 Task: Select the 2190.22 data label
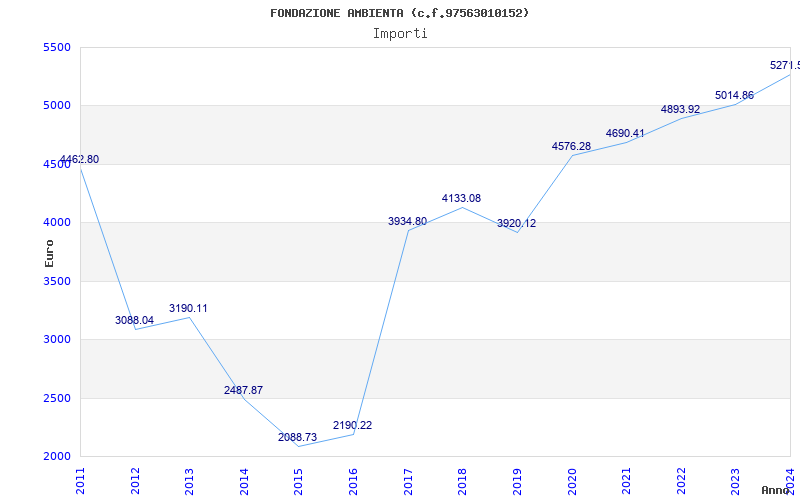coord(352,426)
